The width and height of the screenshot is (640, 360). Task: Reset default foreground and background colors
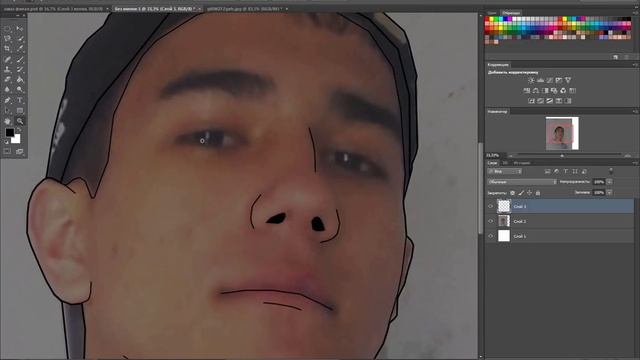click(x=6, y=142)
